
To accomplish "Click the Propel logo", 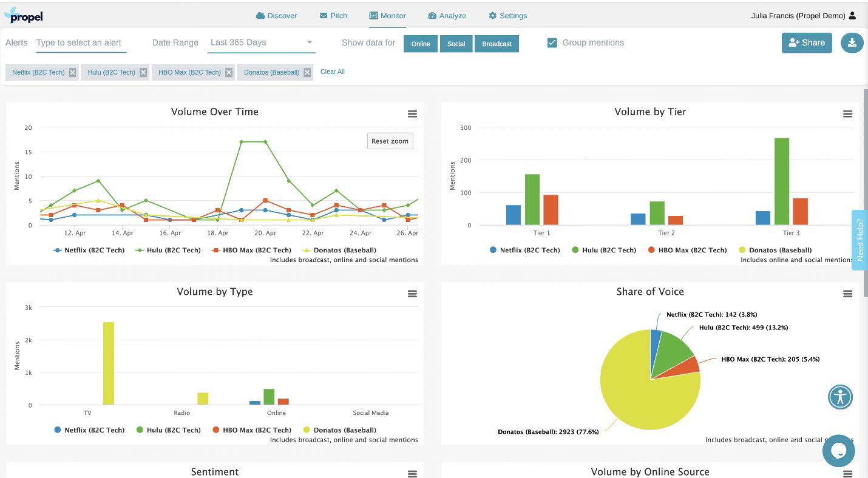I will coord(23,15).
